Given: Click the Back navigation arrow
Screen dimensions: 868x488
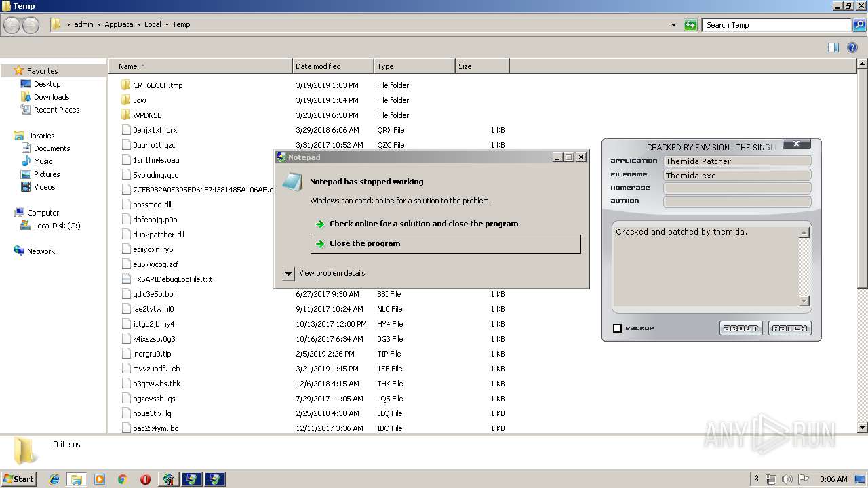Looking at the screenshot, I should click(x=12, y=25).
